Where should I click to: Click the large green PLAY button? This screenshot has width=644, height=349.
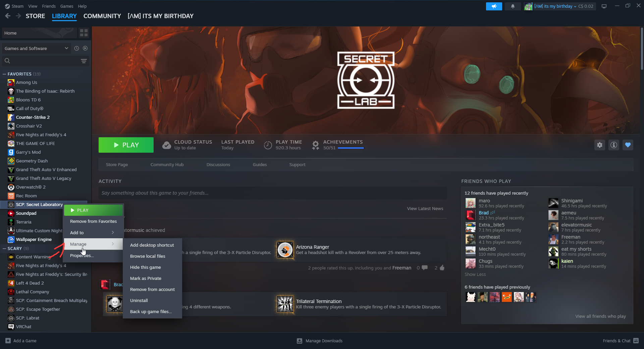(x=126, y=145)
